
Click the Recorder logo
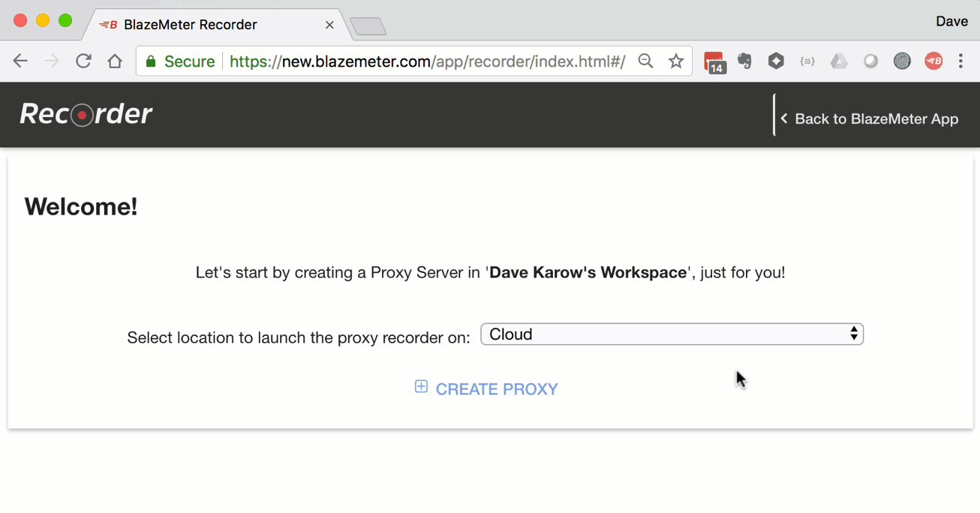click(86, 114)
